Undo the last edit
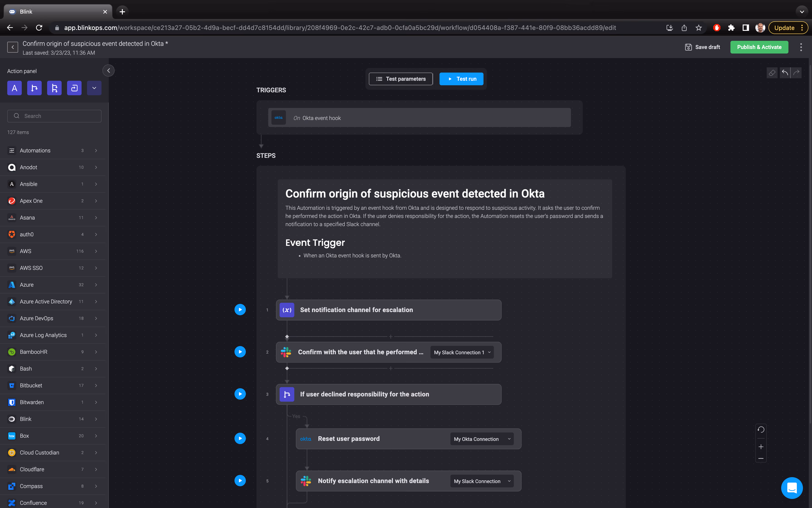This screenshot has height=508, width=812. [x=785, y=73]
